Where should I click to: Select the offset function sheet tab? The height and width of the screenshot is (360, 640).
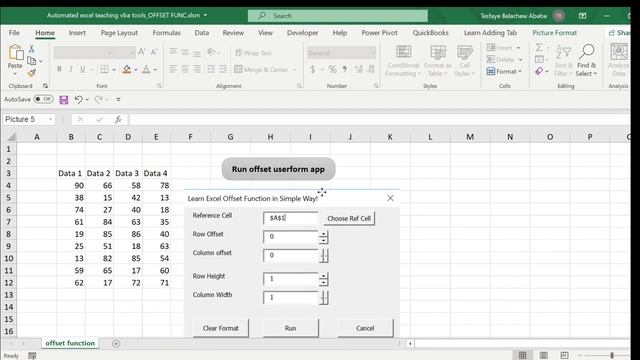coord(70,343)
